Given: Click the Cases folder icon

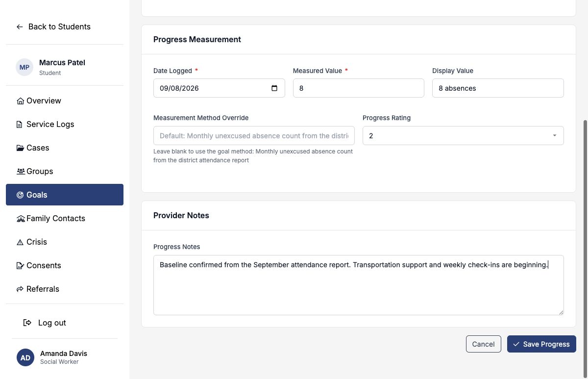Looking at the screenshot, I should click(20, 148).
